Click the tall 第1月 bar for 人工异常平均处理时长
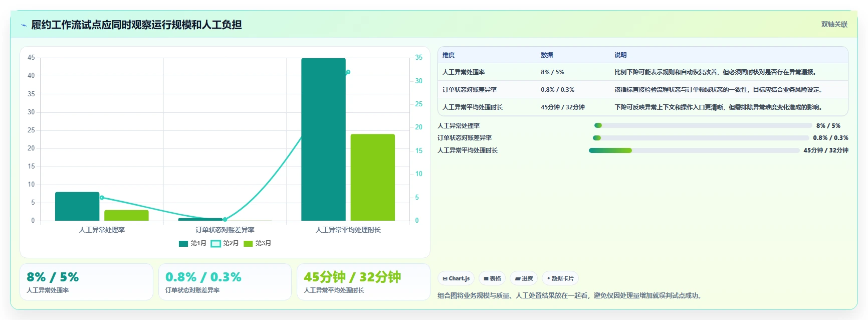This screenshot has width=868, height=320. (x=323, y=139)
